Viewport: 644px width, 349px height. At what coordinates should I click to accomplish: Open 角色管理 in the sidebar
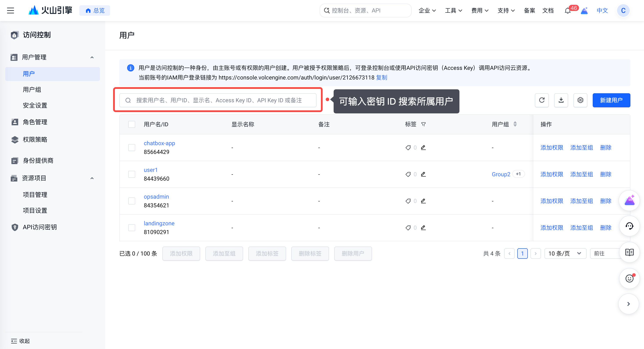point(35,122)
